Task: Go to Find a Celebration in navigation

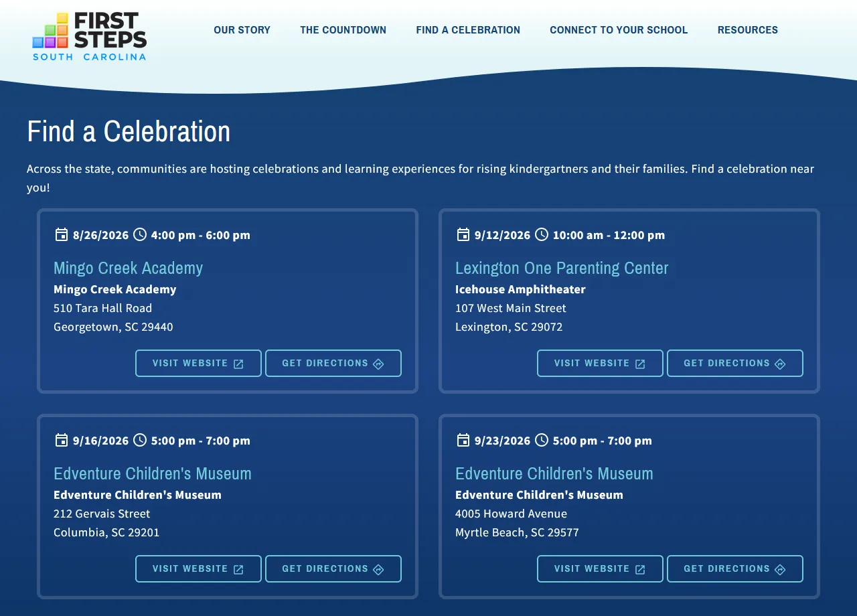Action: click(x=468, y=30)
